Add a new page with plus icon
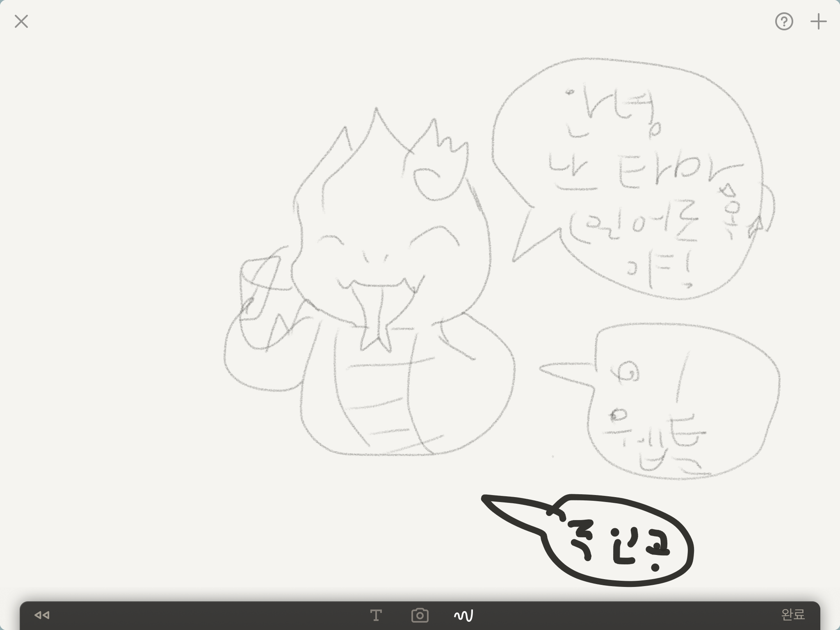This screenshot has width=840, height=630. [x=818, y=21]
